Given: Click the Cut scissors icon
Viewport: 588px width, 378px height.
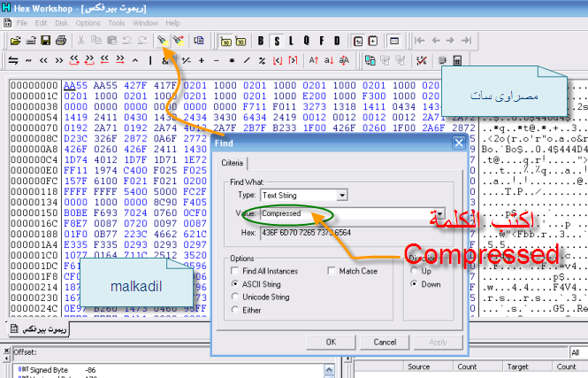Looking at the screenshot, I should [80, 41].
